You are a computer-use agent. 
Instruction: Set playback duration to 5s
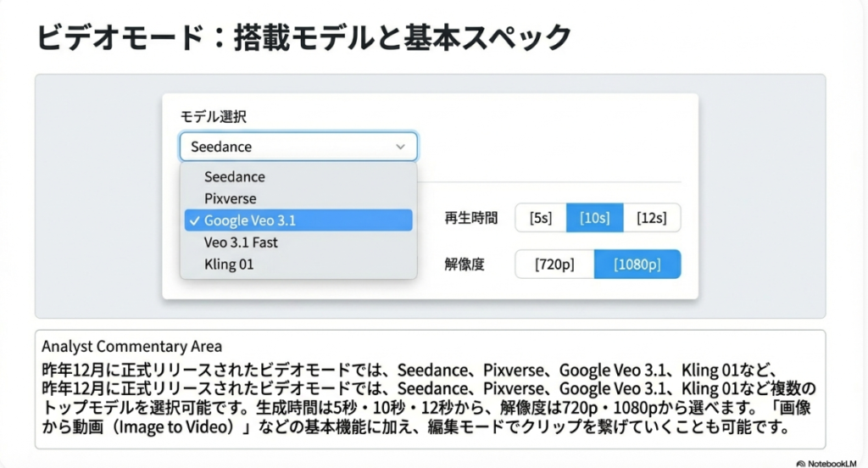point(541,218)
